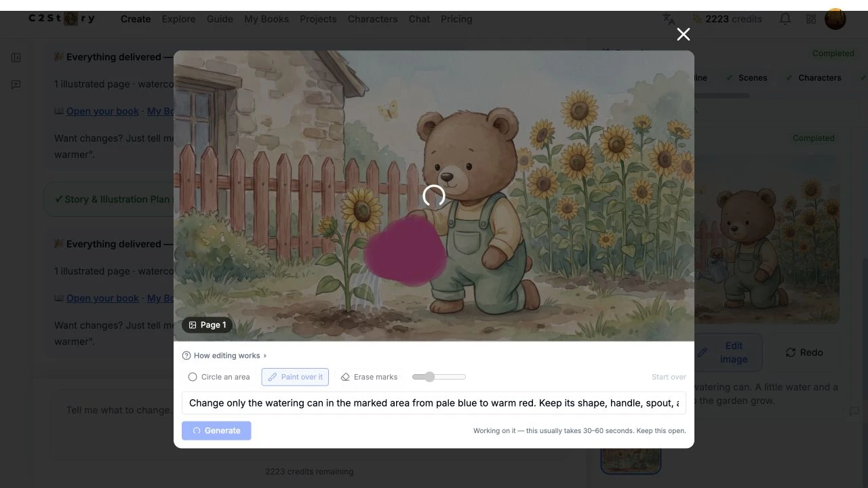Select the Scenes step tab
The image size is (868, 488).
point(747,78)
